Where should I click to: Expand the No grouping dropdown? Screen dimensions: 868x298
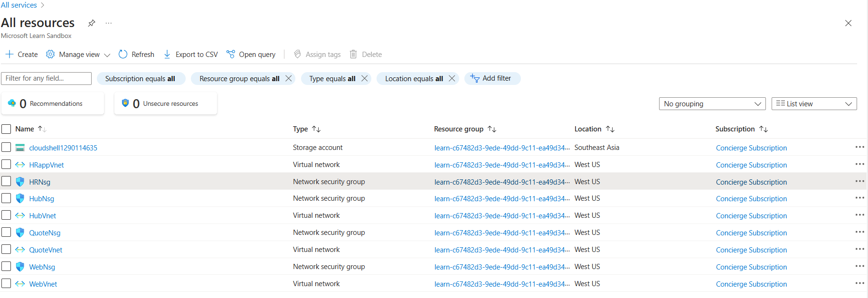tap(712, 104)
